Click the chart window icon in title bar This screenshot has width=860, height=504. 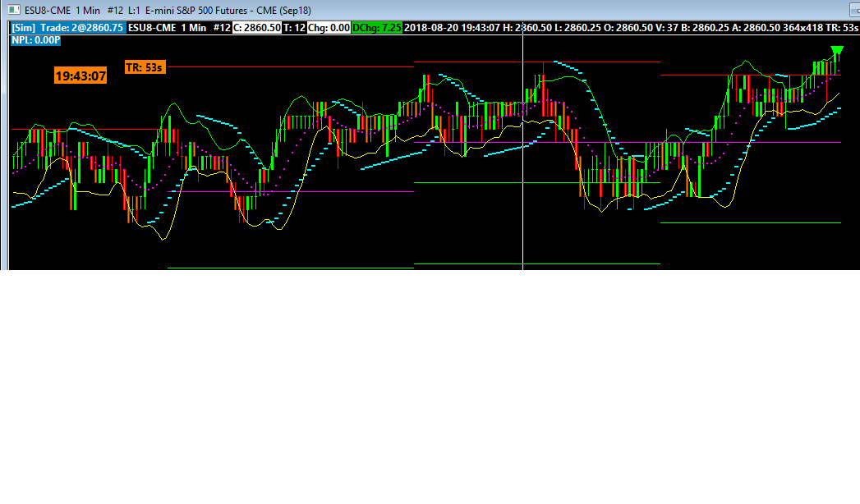tap(13, 10)
